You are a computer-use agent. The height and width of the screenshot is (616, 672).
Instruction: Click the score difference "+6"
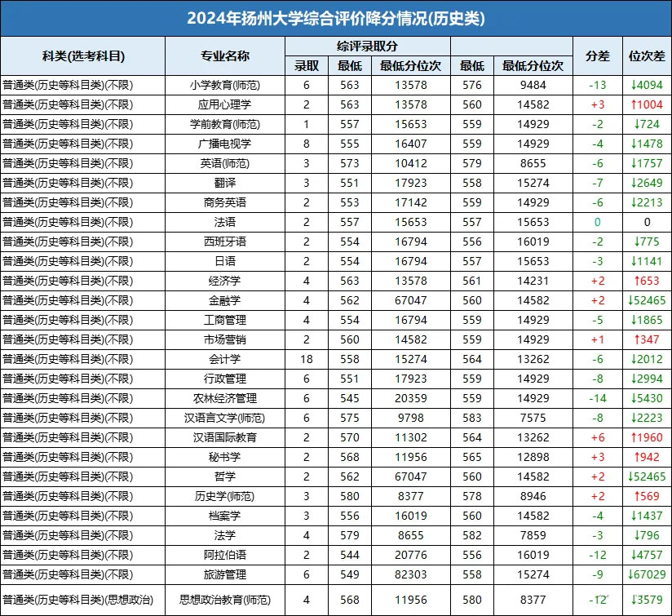pos(598,437)
